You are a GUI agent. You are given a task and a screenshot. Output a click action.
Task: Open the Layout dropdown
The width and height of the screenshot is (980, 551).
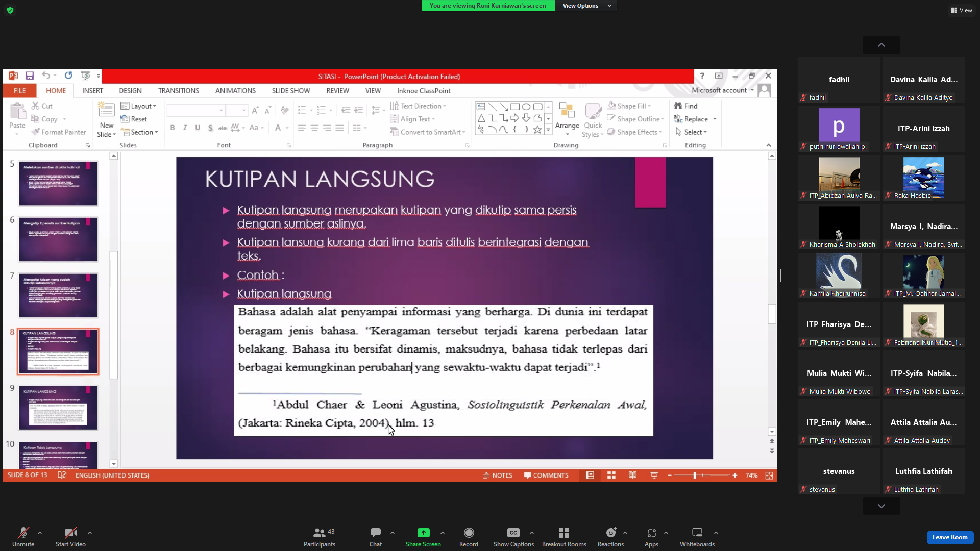tap(138, 106)
